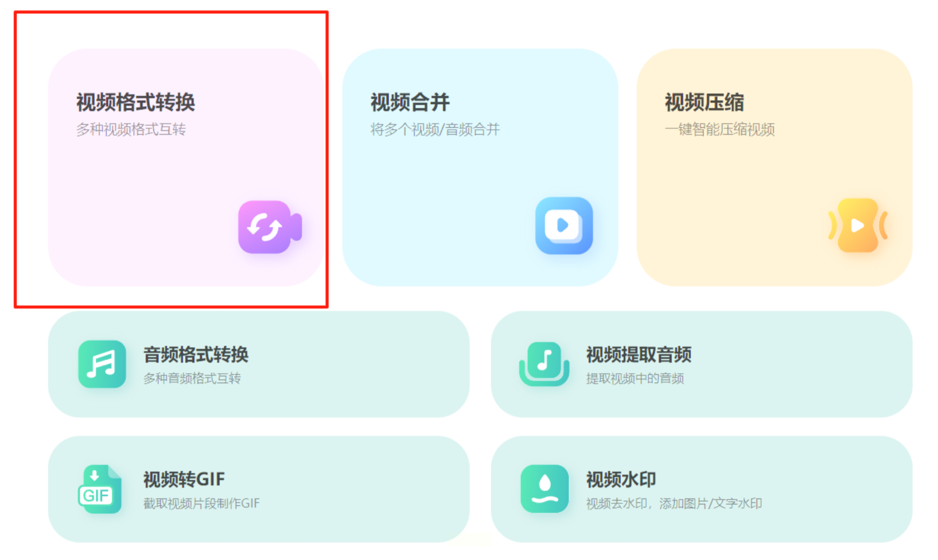Image resolution: width=938 pixels, height=560 pixels.
Task: Click the 将多个视频/音频合并 subtitle
Action: coord(435,130)
